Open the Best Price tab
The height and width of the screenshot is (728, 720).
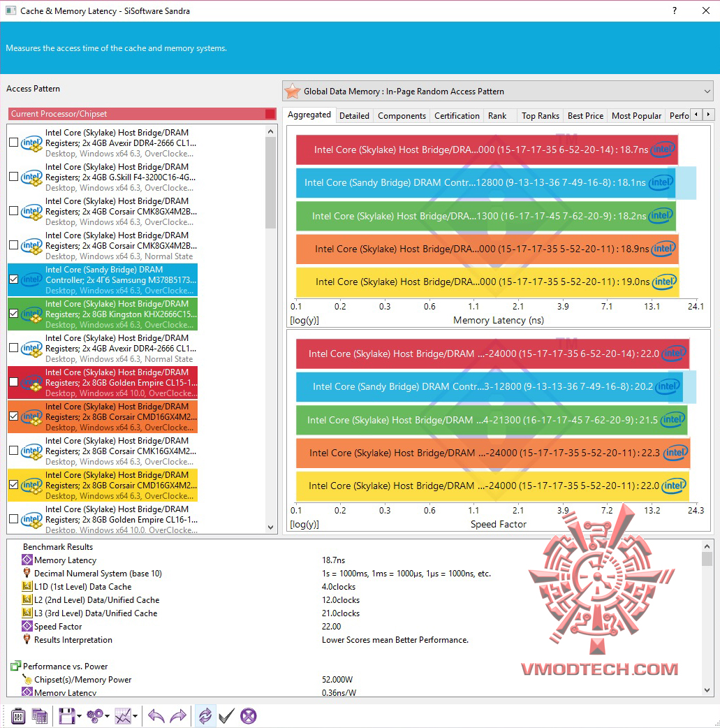[585, 115]
